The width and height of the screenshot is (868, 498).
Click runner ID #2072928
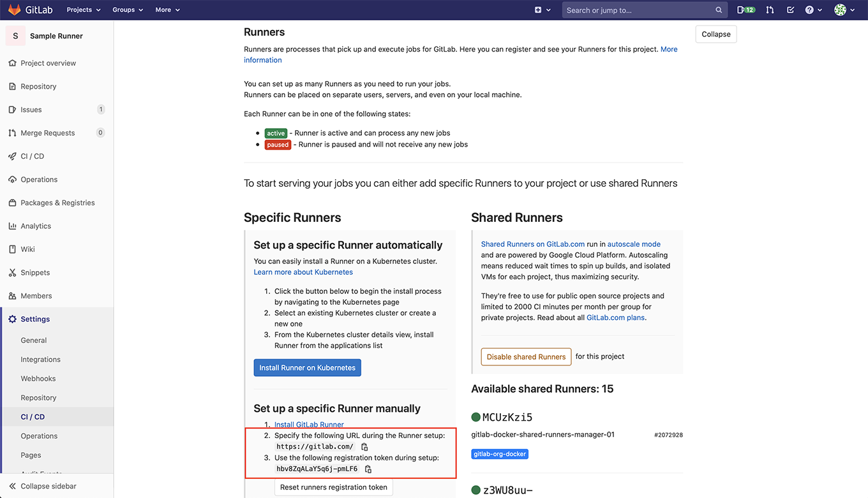pyautogui.click(x=668, y=435)
